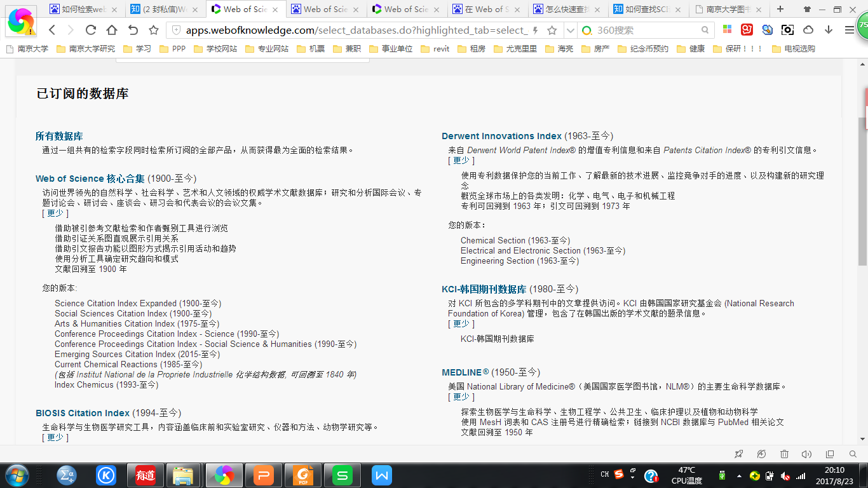Switch to the 怎么快速查找 tab
Viewport: 868px width, 488px height.
567,9
